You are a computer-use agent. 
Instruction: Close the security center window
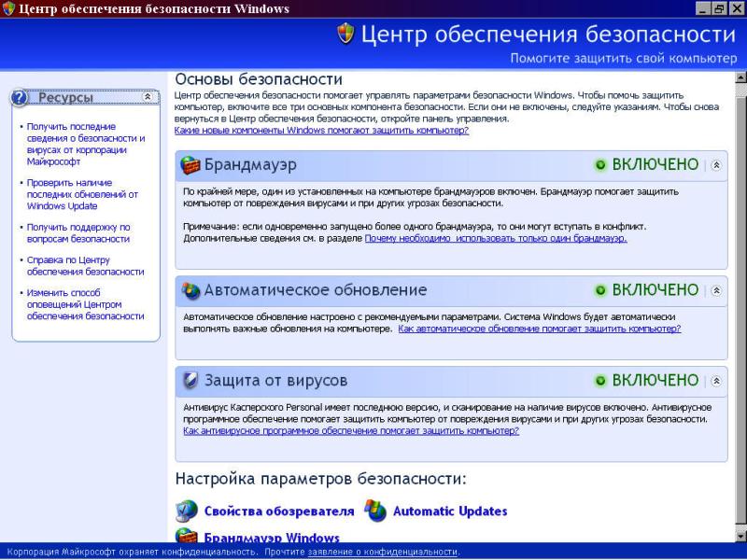coord(737,8)
